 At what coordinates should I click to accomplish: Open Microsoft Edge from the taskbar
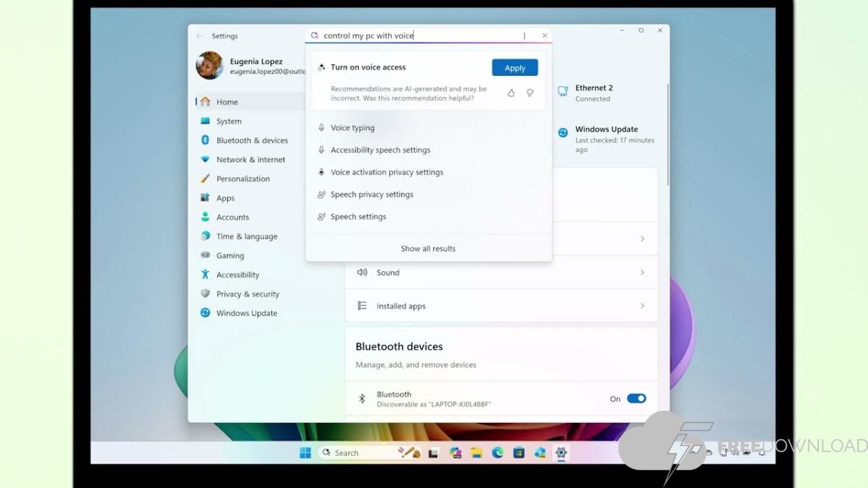[498, 453]
